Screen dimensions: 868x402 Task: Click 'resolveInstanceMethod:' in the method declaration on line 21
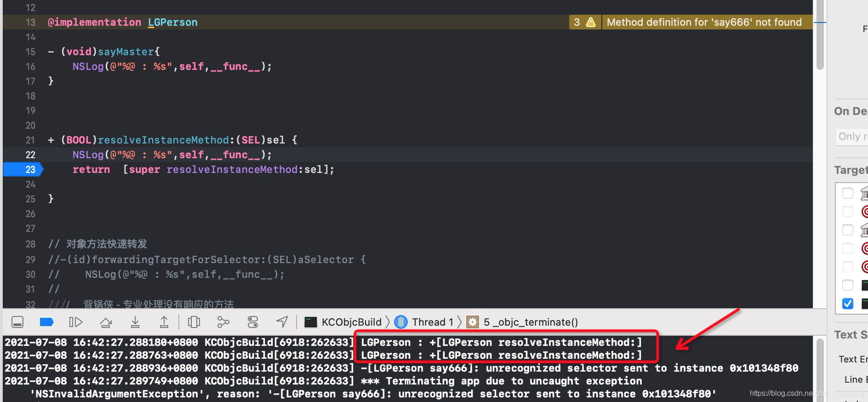pyautogui.click(x=166, y=140)
